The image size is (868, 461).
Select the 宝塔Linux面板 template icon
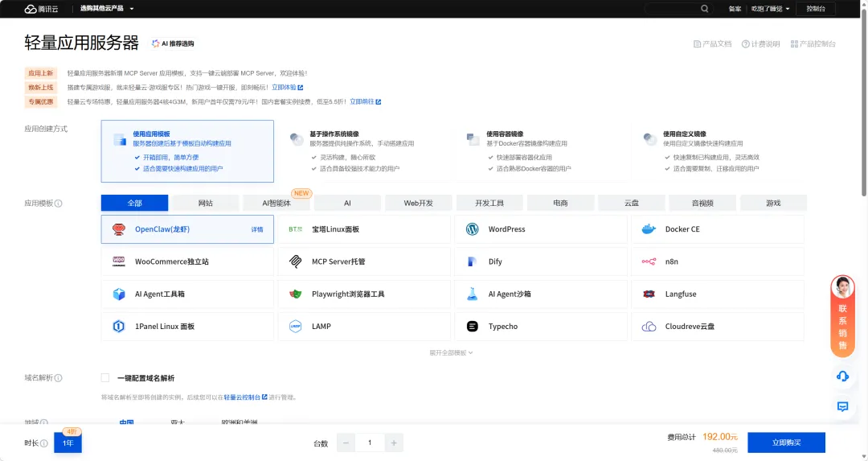[296, 229]
